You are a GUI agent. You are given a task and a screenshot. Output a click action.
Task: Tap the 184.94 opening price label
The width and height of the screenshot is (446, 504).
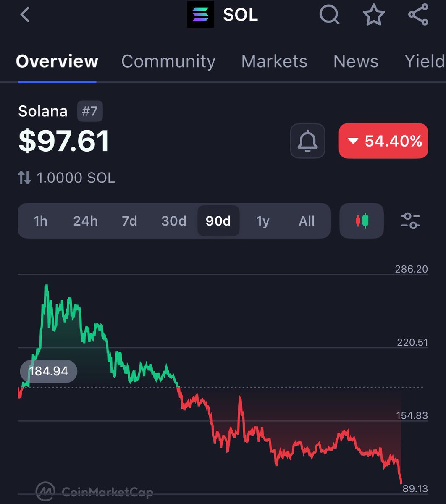pos(49,371)
